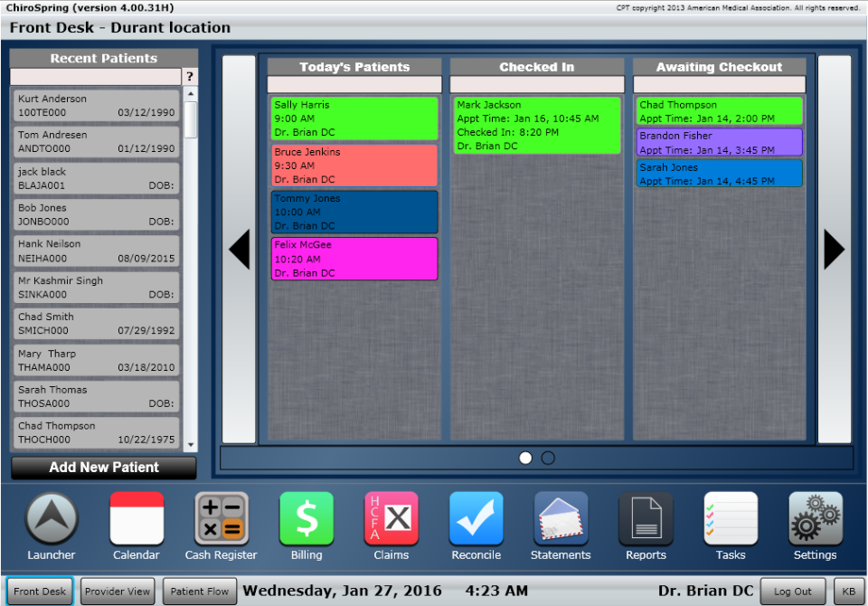The image size is (868, 606).
Task: Click the Awaiting Checkout column header
Action: click(719, 67)
